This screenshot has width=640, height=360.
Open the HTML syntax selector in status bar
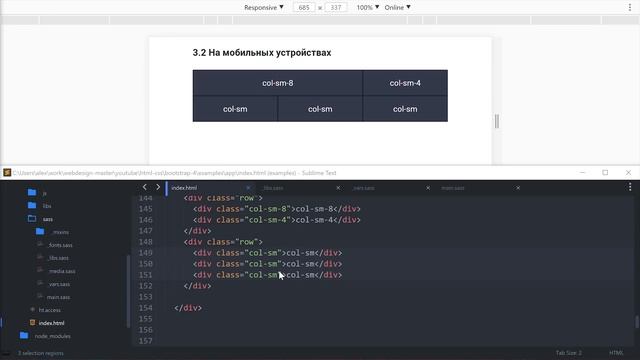point(616,353)
